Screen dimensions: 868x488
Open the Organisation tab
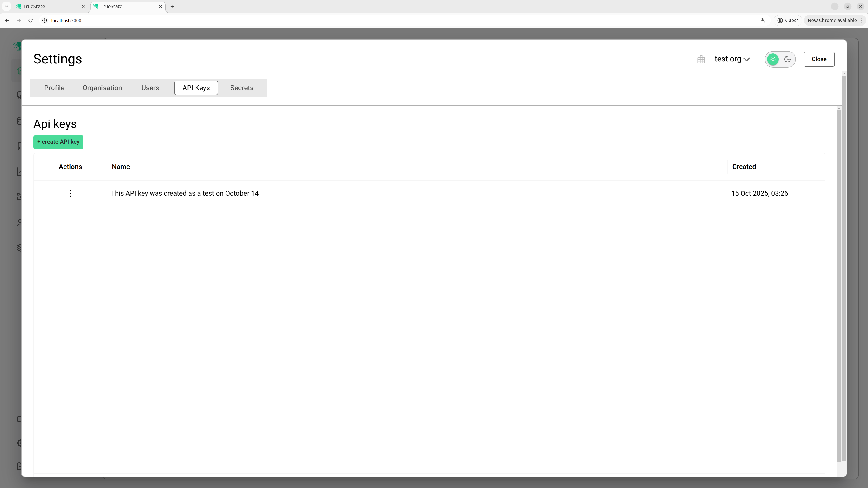tap(102, 88)
